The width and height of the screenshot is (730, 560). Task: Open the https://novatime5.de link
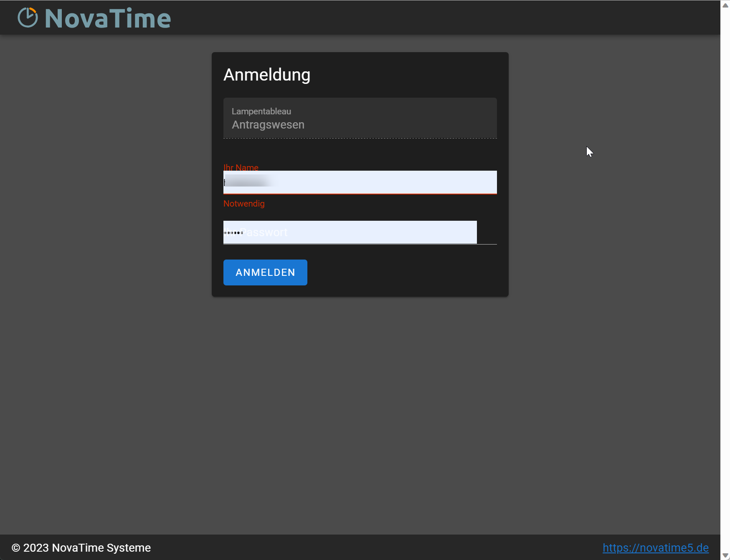click(655, 547)
